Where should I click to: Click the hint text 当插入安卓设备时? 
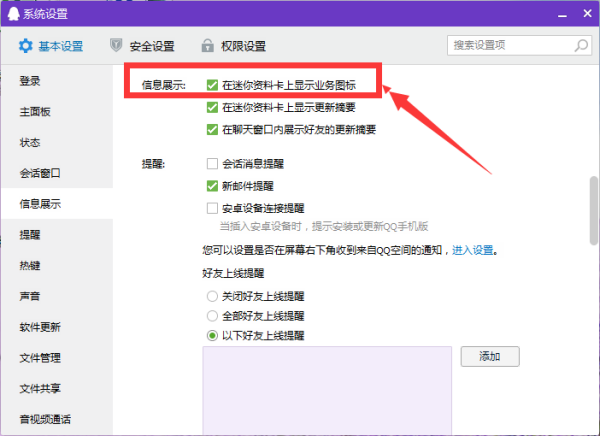coord(261,227)
